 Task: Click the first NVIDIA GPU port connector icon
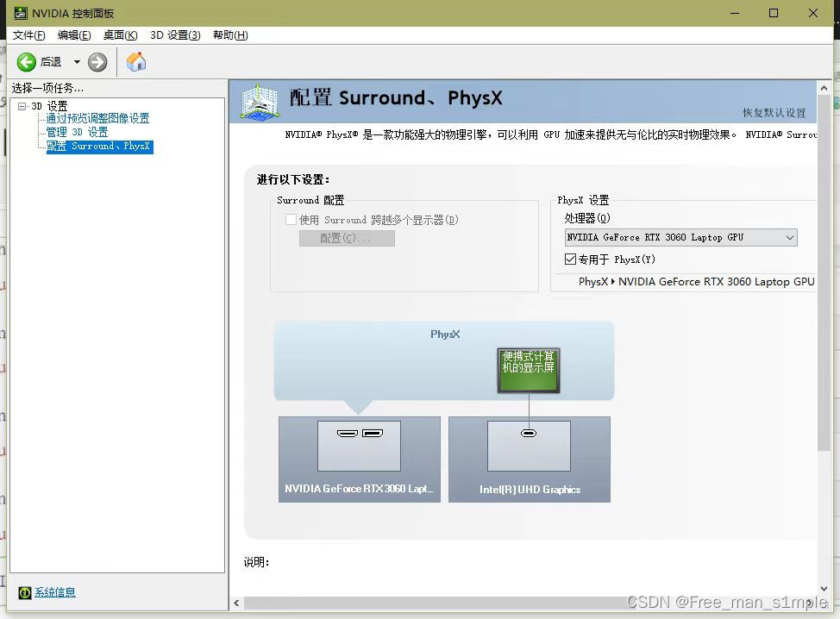(x=348, y=433)
